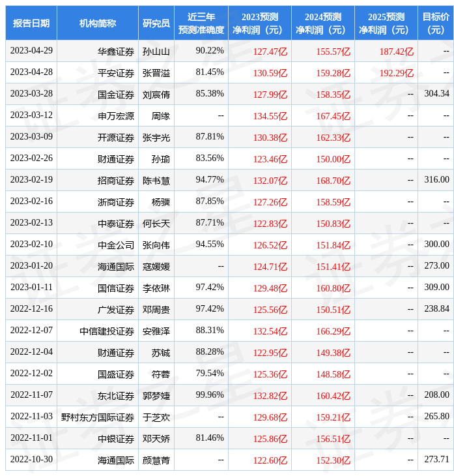This screenshot has width=454, height=476.
Task: Click institution name 国盛证券
Action: click(116, 375)
